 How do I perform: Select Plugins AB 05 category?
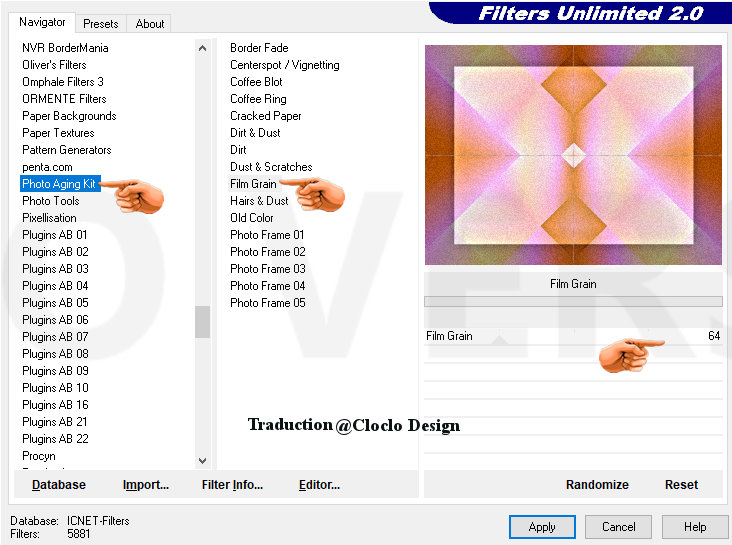pyautogui.click(x=55, y=303)
